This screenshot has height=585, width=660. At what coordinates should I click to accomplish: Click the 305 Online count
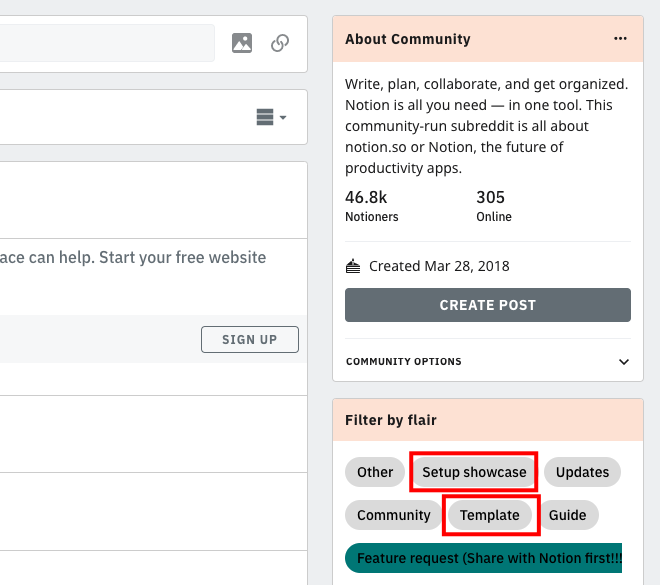pos(494,206)
